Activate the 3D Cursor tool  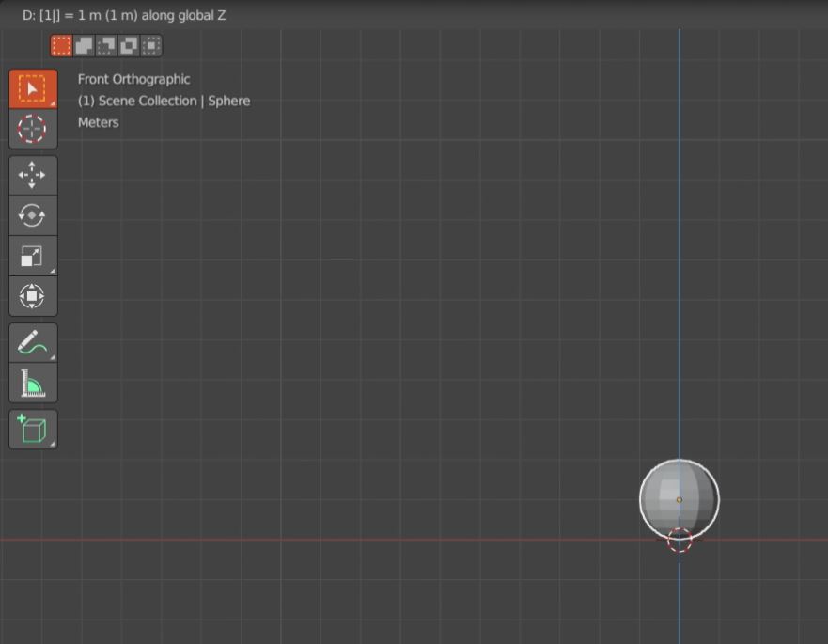pos(32,130)
